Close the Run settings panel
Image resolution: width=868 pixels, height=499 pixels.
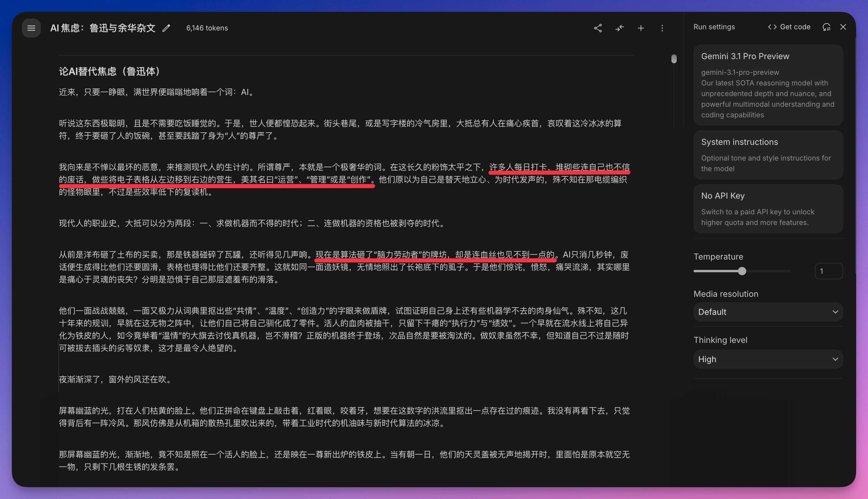point(843,27)
